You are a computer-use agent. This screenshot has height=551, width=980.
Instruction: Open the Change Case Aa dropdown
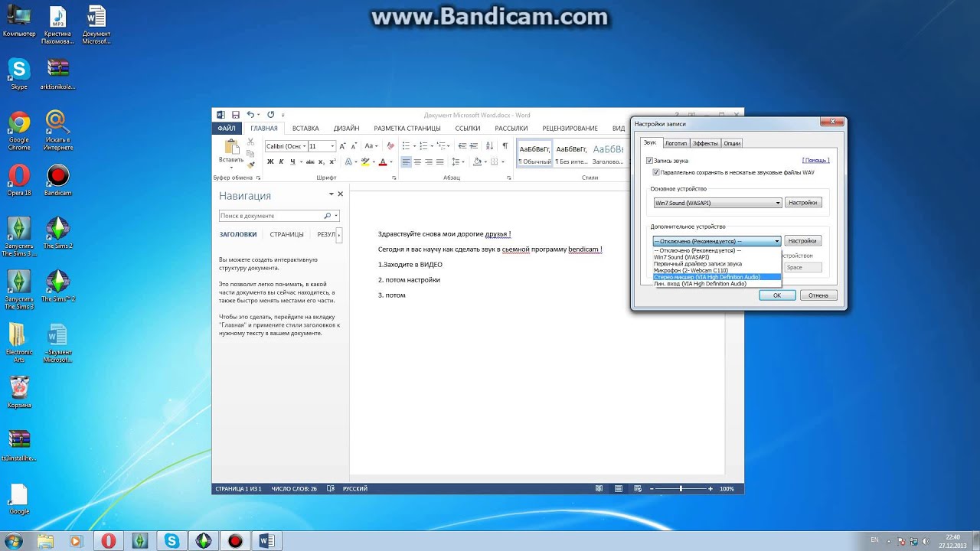pos(371,145)
